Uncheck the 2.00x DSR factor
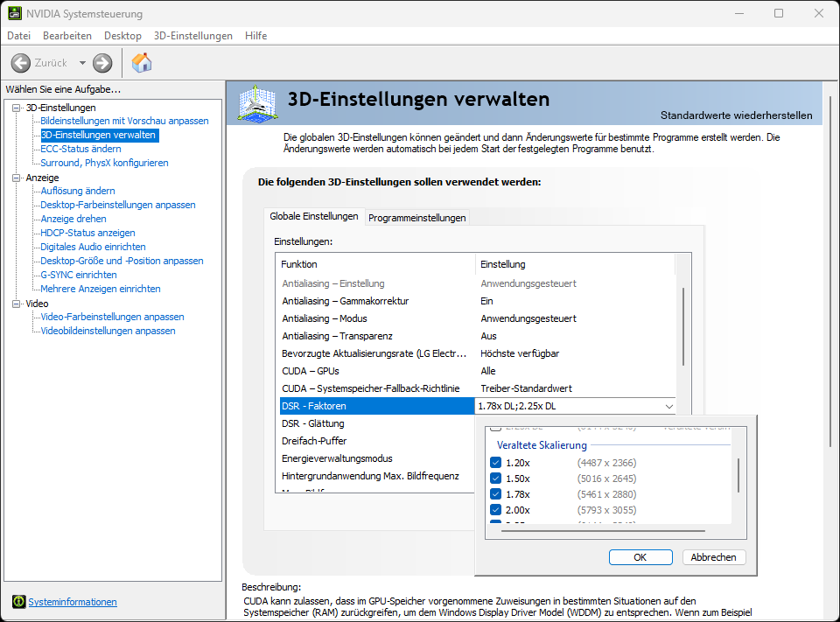 [495, 510]
